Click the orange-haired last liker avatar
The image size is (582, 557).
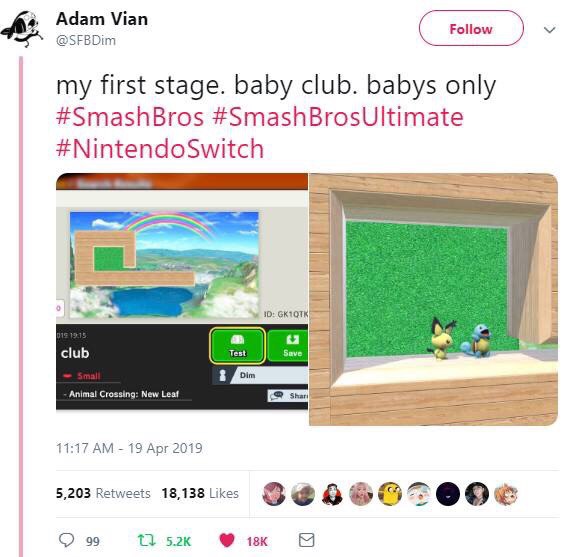506,494
